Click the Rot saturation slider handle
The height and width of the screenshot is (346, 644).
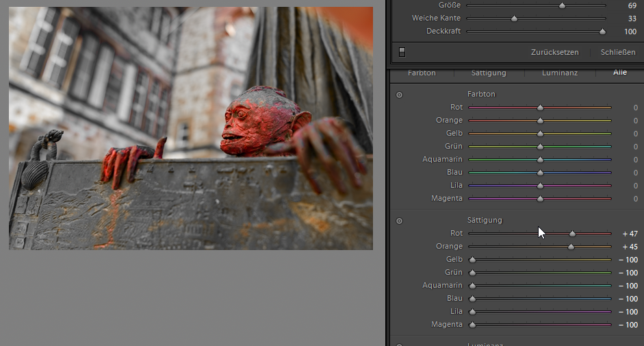(x=573, y=234)
